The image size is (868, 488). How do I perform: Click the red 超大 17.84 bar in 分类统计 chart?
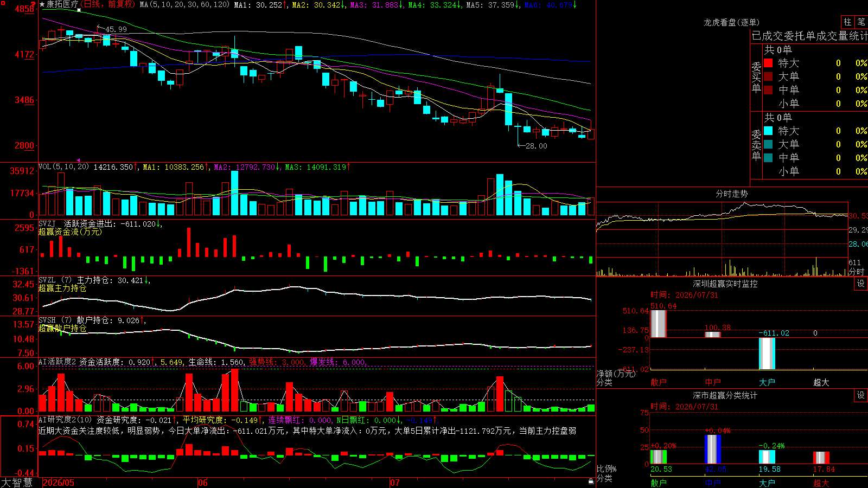(x=821, y=458)
